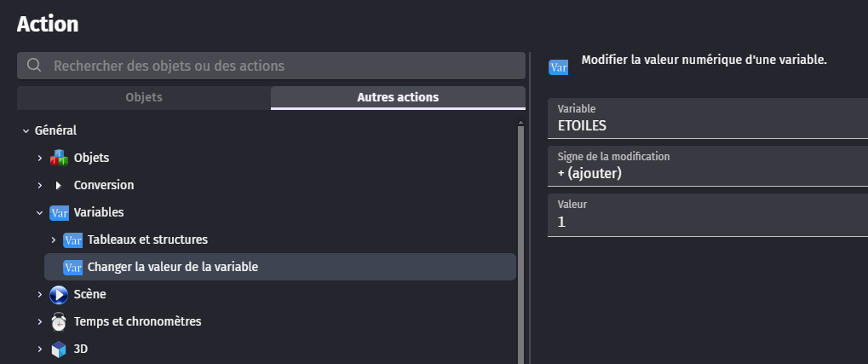Click the search magnifier icon
Screen dimensions: 868x364
(x=34, y=66)
